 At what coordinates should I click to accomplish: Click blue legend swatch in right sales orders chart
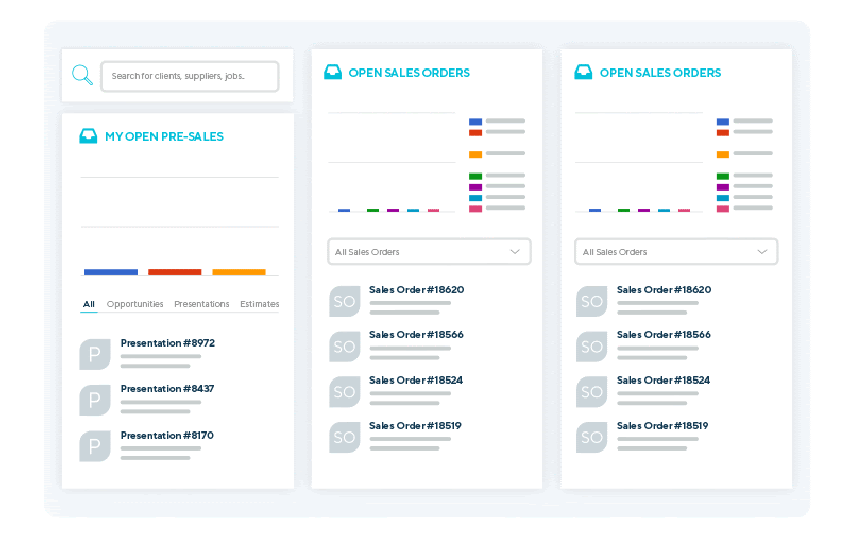(x=723, y=122)
